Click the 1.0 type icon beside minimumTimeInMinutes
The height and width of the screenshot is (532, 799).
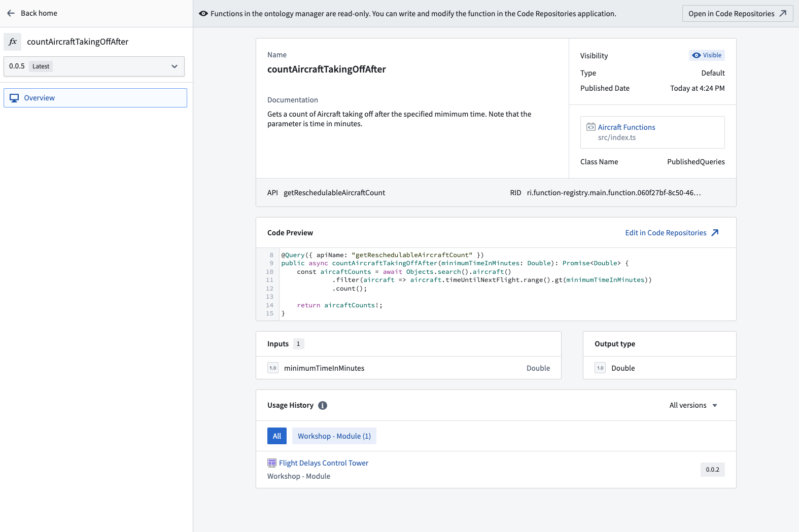click(x=273, y=368)
